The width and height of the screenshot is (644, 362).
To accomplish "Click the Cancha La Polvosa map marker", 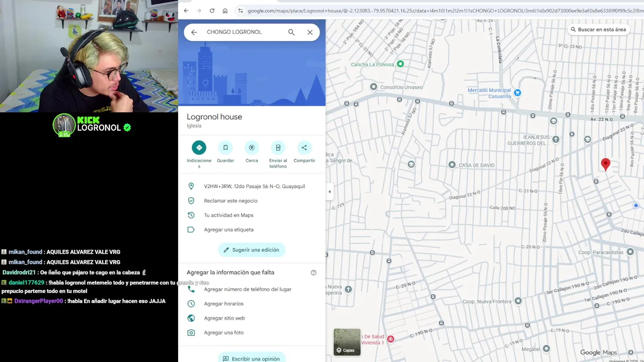I will (x=400, y=64).
